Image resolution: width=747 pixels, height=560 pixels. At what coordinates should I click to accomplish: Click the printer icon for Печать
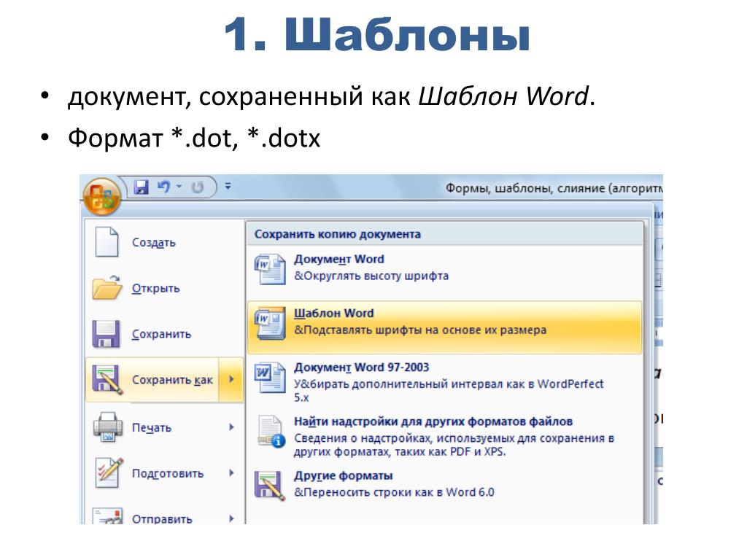coord(108,427)
